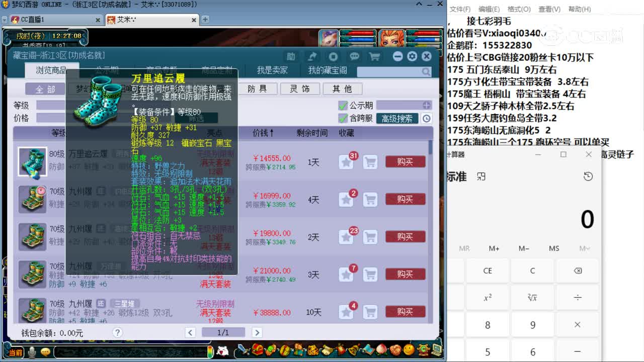Screen dimensions: 644x362
Task: Disable the 合跨服 checkbox
Action: (x=341, y=119)
